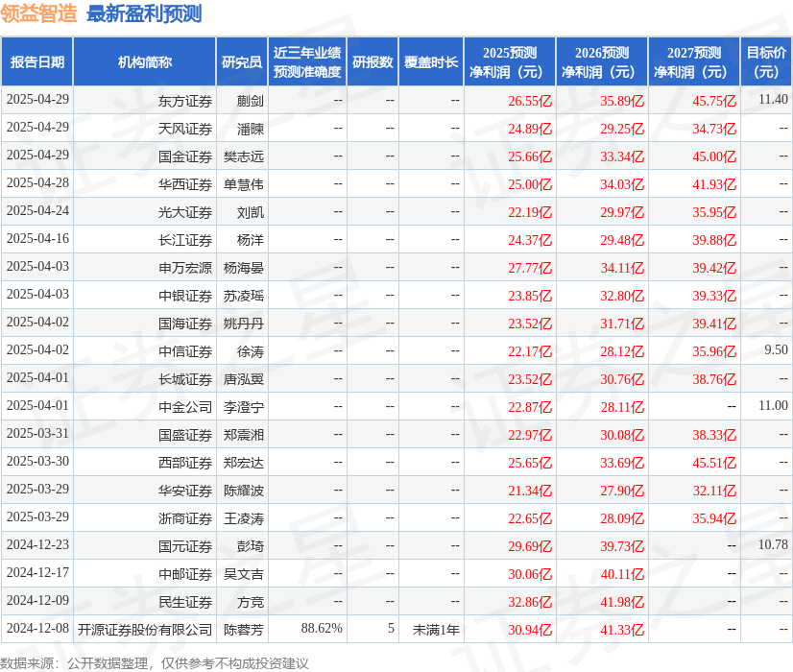Screen dimensions: 793x672
Task: Click the 88.62% accuracy value
Action: [322, 630]
